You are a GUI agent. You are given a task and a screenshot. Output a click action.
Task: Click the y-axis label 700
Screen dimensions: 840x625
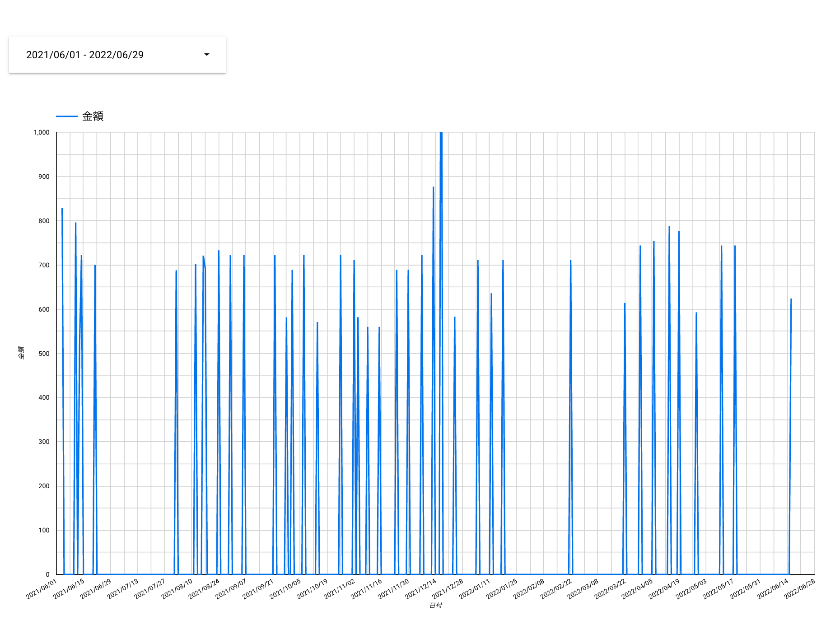click(x=44, y=265)
